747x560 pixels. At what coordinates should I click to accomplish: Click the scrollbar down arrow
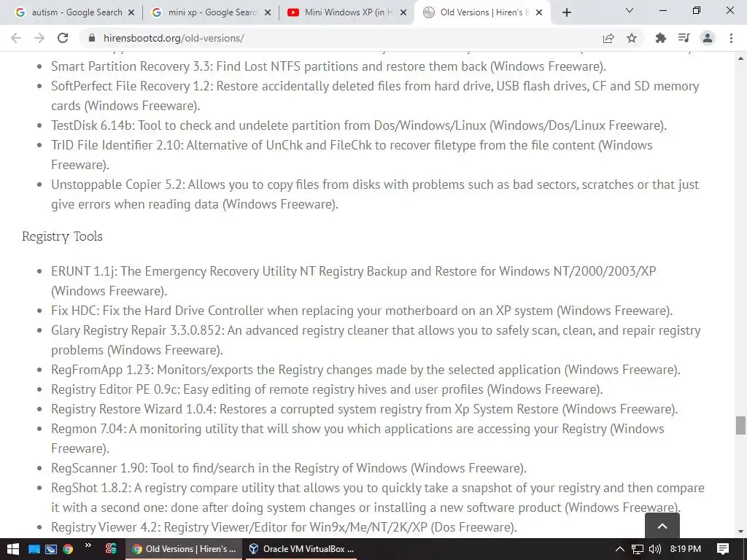point(740,532)
